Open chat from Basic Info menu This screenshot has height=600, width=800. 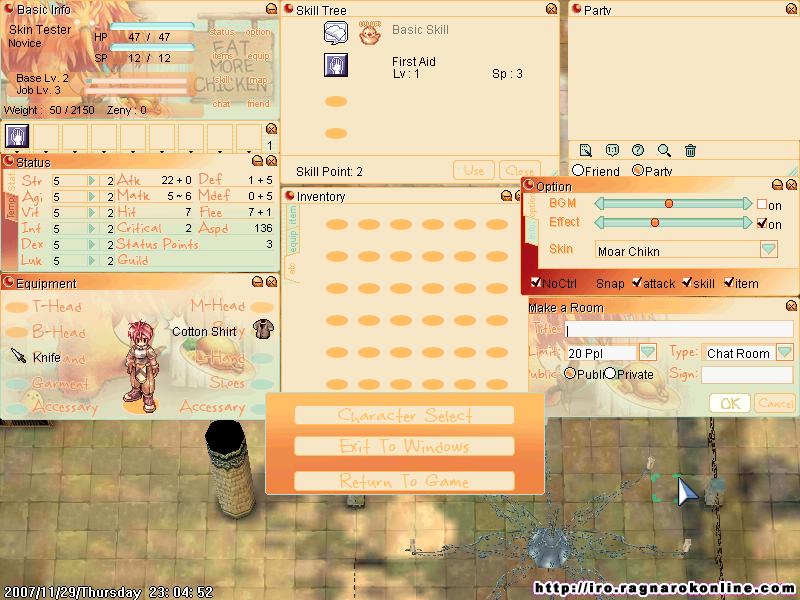click(221, 104)
